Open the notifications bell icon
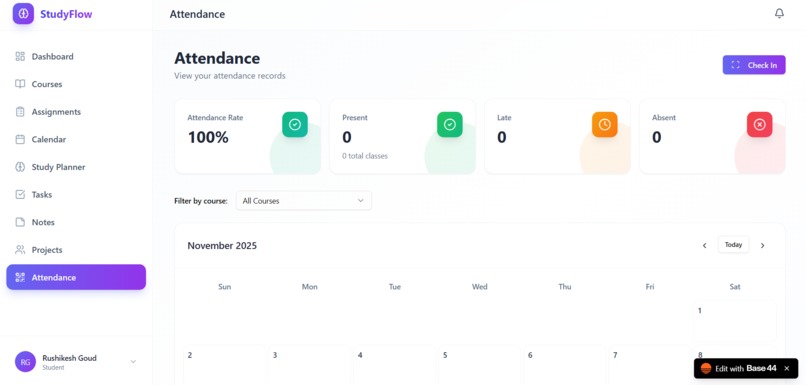Viewport: 806px width, 385px height. pos(779,14)
